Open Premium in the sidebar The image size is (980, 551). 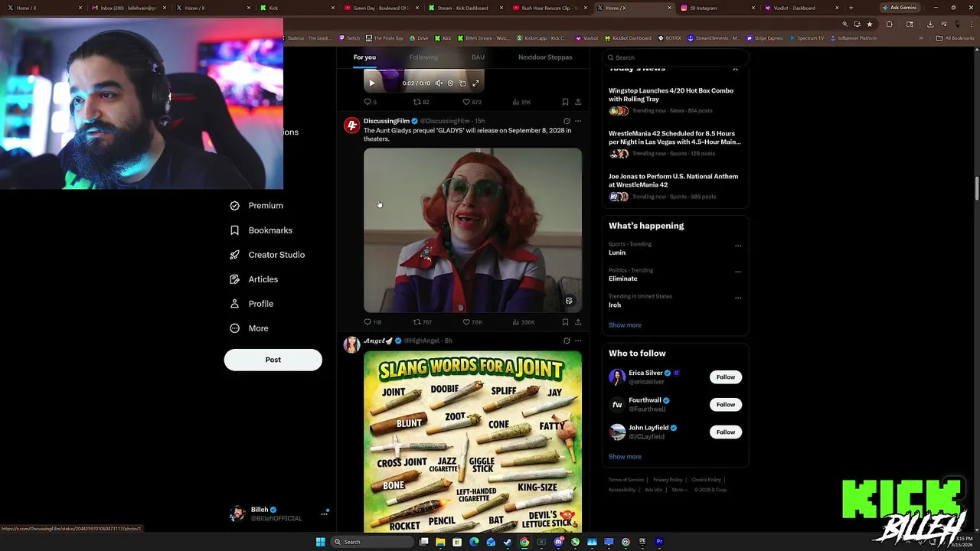(256, 205)
